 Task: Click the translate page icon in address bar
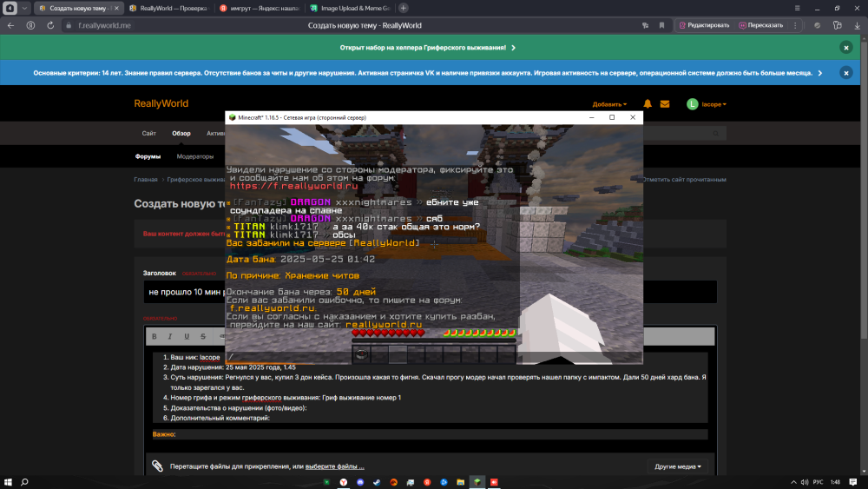pos(645,25)
